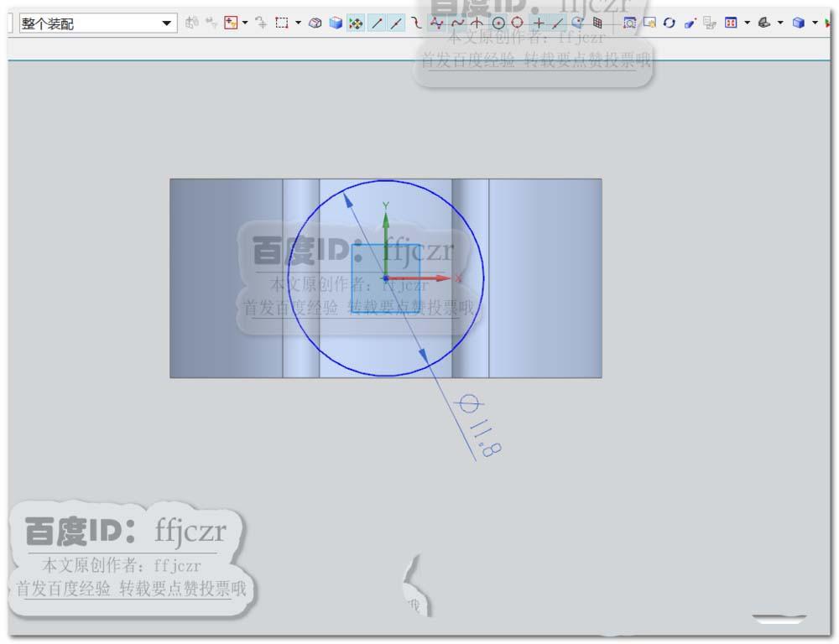Select the Point creation tool
The width and height of the screenshot is (839, 644).
pyautogui.click(x=538, y=23)
